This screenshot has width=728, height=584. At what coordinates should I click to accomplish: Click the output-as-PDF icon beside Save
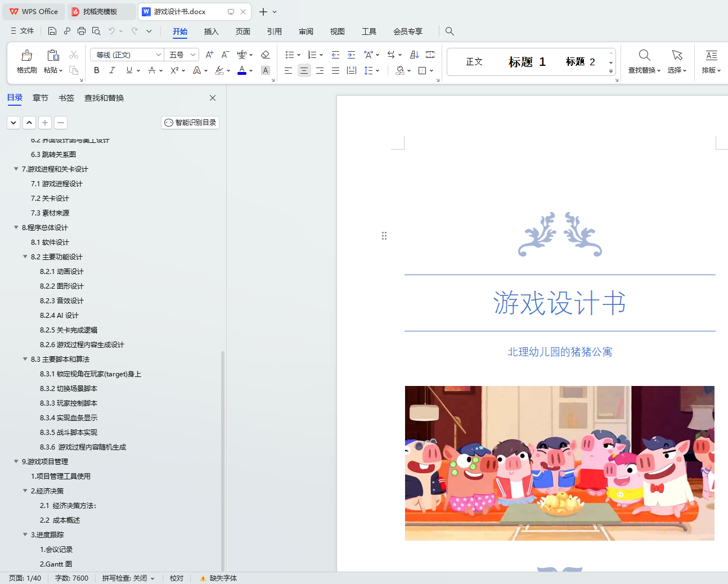pyautogui.click(x=67, y=31)
